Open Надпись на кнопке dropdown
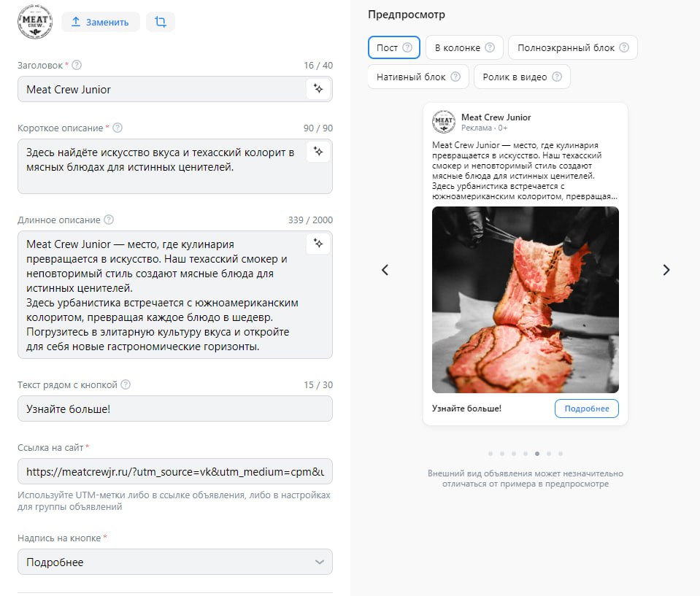The width and height of the screenshot is (700, 596). [x=175, y=562]
